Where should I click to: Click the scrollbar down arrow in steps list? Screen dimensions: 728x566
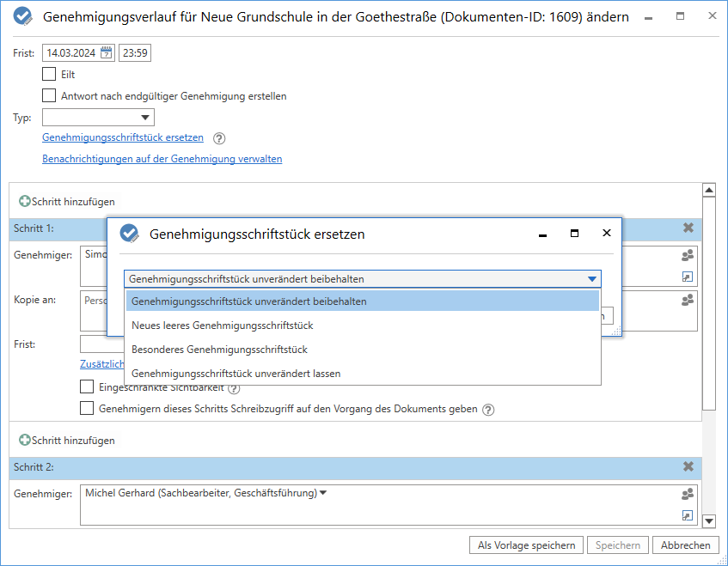(709, 520)
